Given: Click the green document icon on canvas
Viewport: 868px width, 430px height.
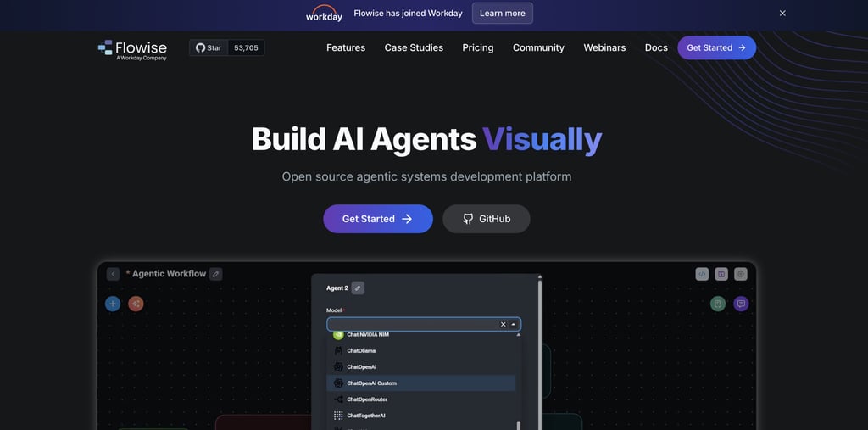Looking at the screenshot, I should [x=718, y=304].
